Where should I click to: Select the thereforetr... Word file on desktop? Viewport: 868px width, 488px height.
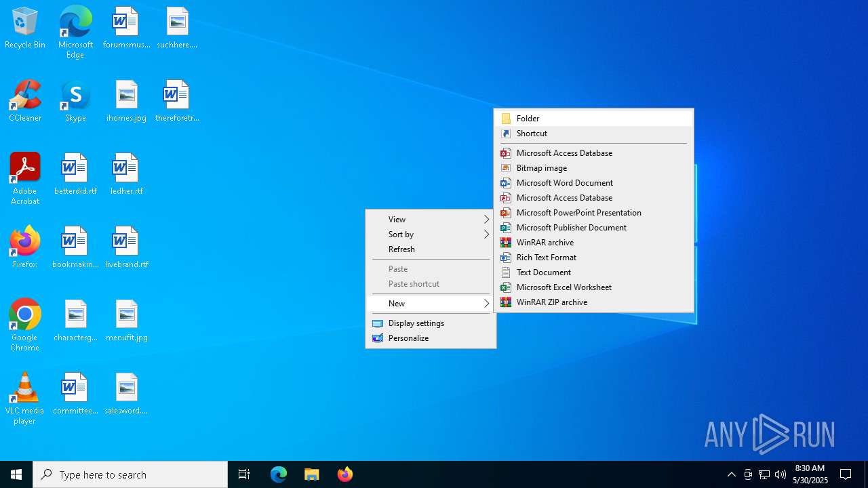[177, 102]
